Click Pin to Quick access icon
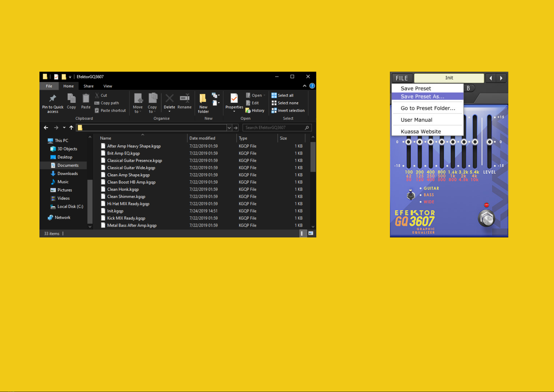This screenshot has height=392, width=554. [53, 98]
